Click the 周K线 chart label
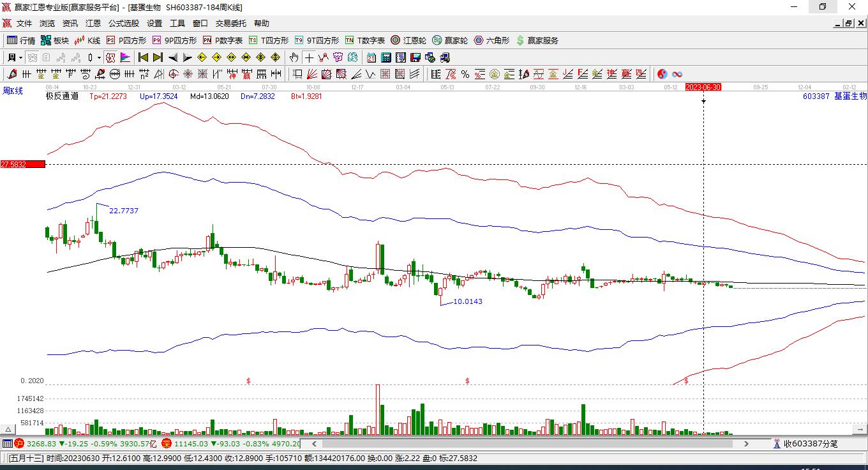The width and height of the screenshot is (868, 470). (12, 91)
